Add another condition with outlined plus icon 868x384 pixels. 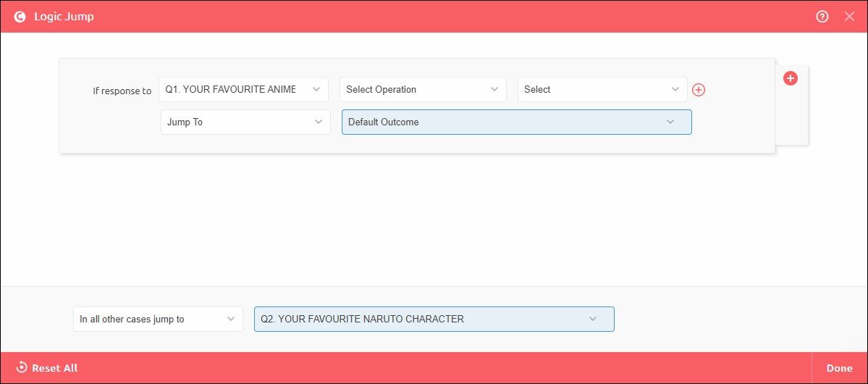pyautogui.click(x=699, y=90)
